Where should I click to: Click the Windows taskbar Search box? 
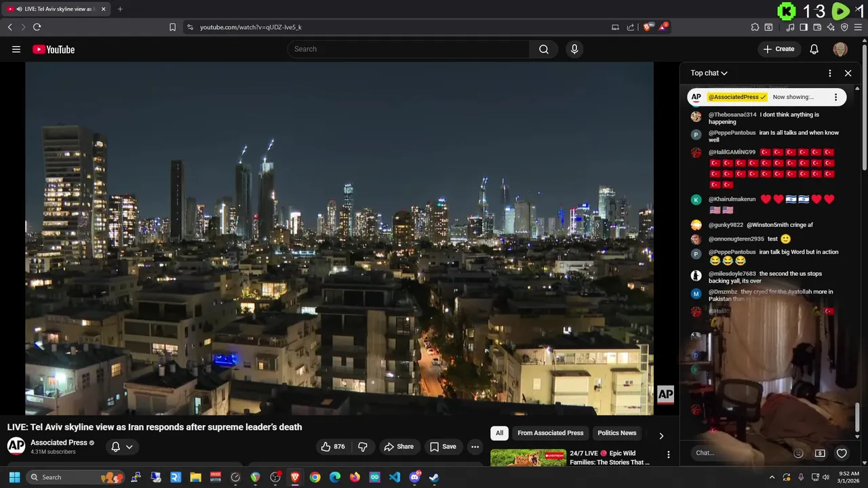(75, 477)
